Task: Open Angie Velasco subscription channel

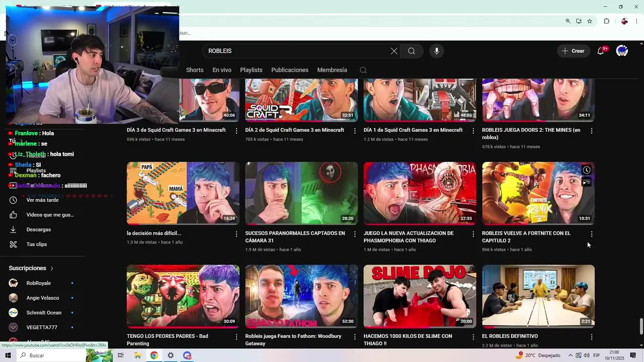Action: click(x=42, y=298)
